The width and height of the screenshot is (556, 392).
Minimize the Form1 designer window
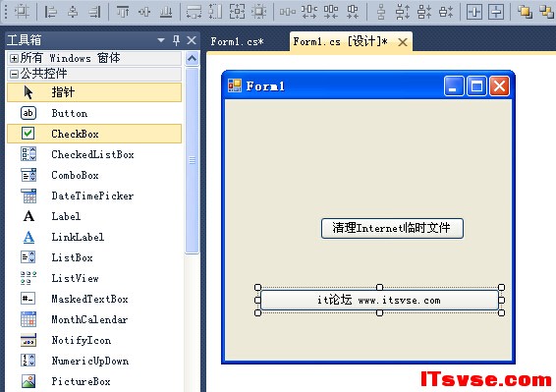click(454, 85)
